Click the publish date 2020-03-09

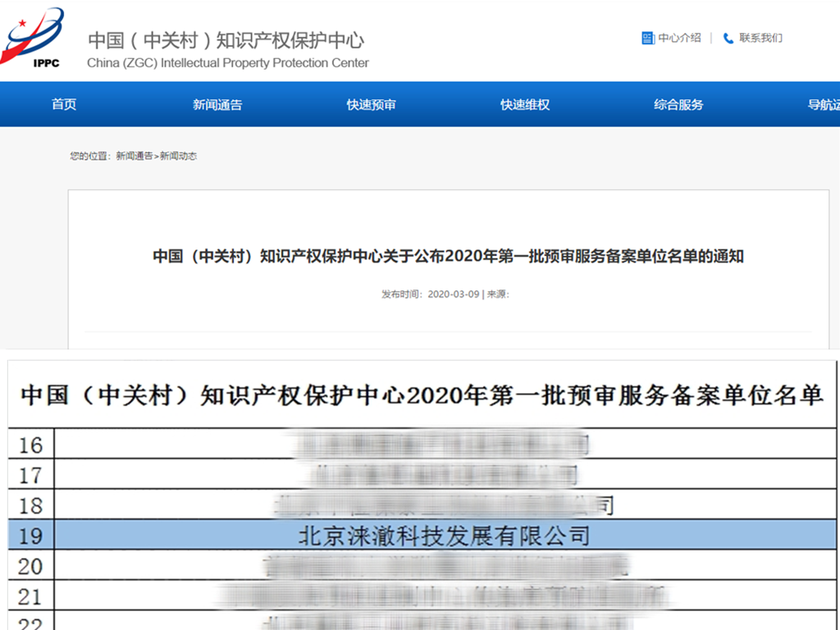(x=453, y=294)
